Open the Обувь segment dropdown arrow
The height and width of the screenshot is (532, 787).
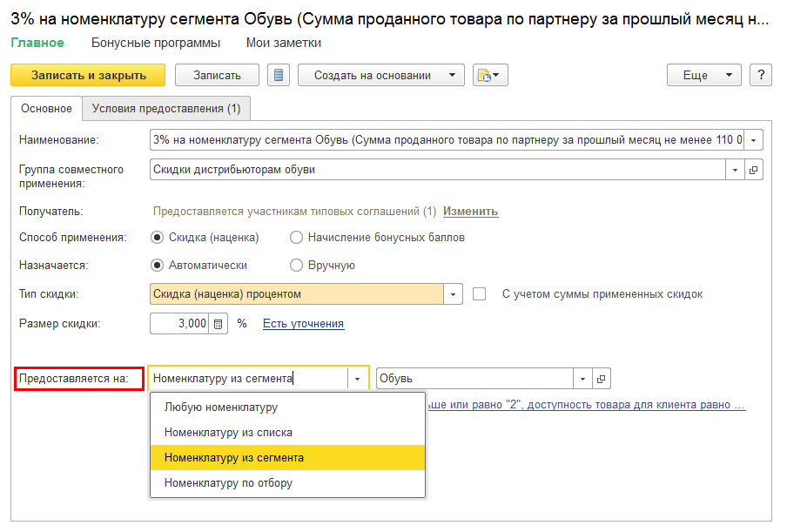pyautogui.click(x=582, y=379)
